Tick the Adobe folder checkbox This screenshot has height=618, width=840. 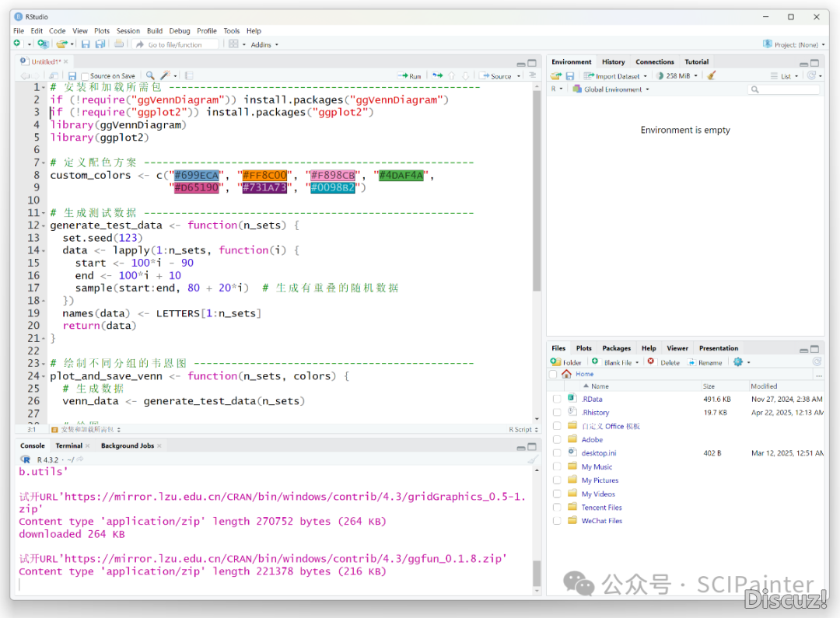557,440
